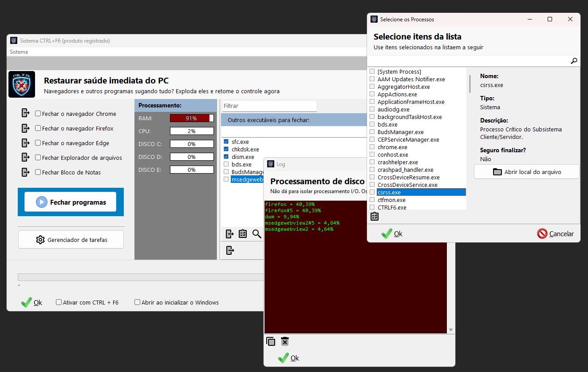Select ctfmon.exe in the process list
The height and width of the screenshot is (372, 588).
pos(391,200)
